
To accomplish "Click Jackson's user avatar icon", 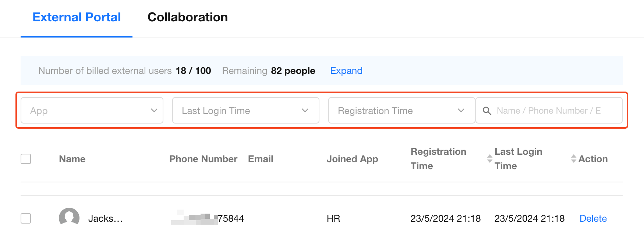I will point(69,218).
